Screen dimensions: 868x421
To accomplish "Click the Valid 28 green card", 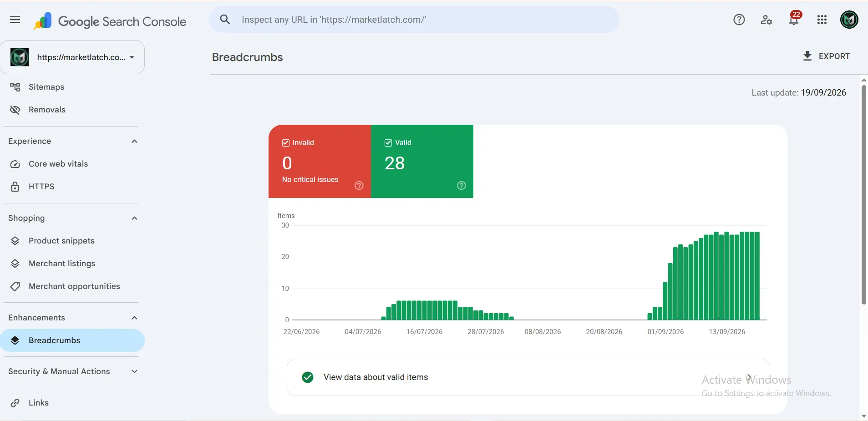I will tap(422, 161).
